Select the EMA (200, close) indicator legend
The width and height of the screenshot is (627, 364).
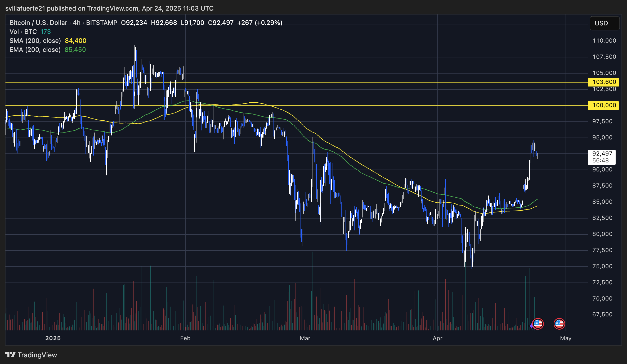pos(35,50)
